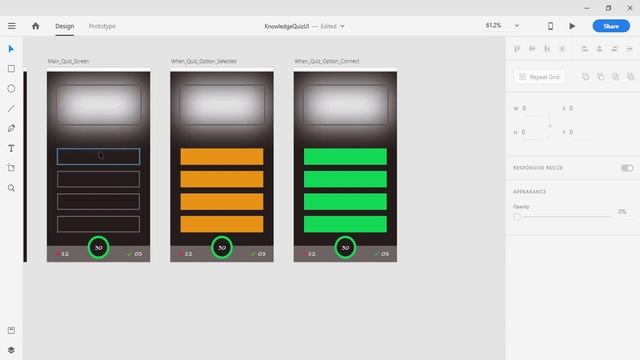This screenshot has height=360, width=640.
Task: Click the Align Left icon
Action: click(584, 49)
